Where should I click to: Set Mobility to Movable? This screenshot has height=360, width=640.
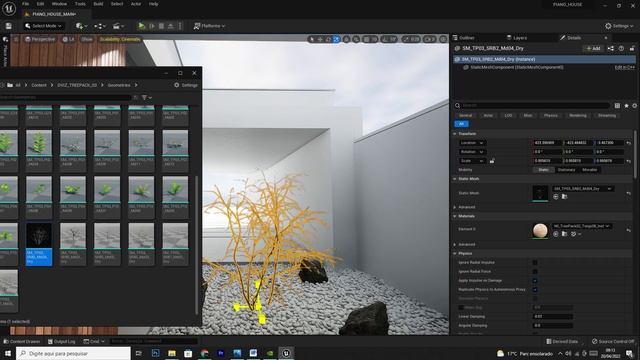[589, 170]
